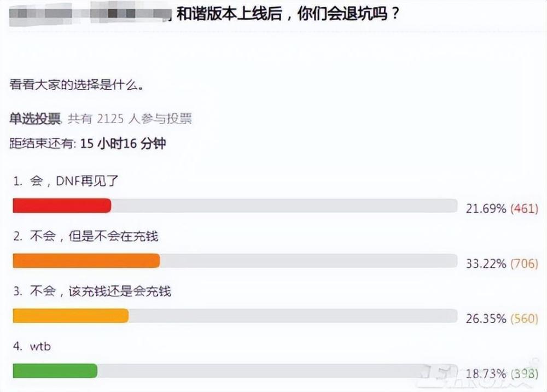Click the remaining time "15 小时16 分钟"
The height and width of the screenshot is (392, 547).
pyautogui.click(x=123, y=143)
